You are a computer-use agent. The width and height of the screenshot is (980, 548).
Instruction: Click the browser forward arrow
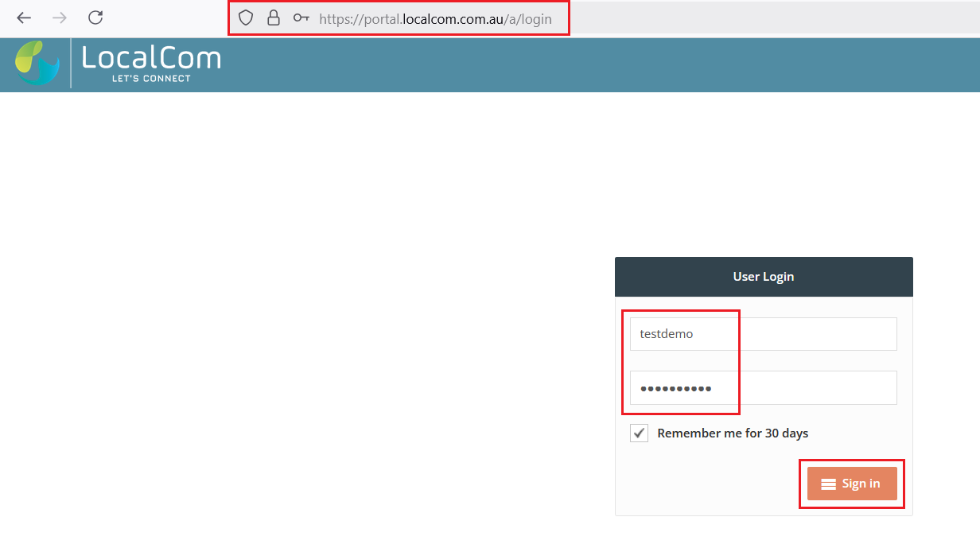click(x=60, y=17)
